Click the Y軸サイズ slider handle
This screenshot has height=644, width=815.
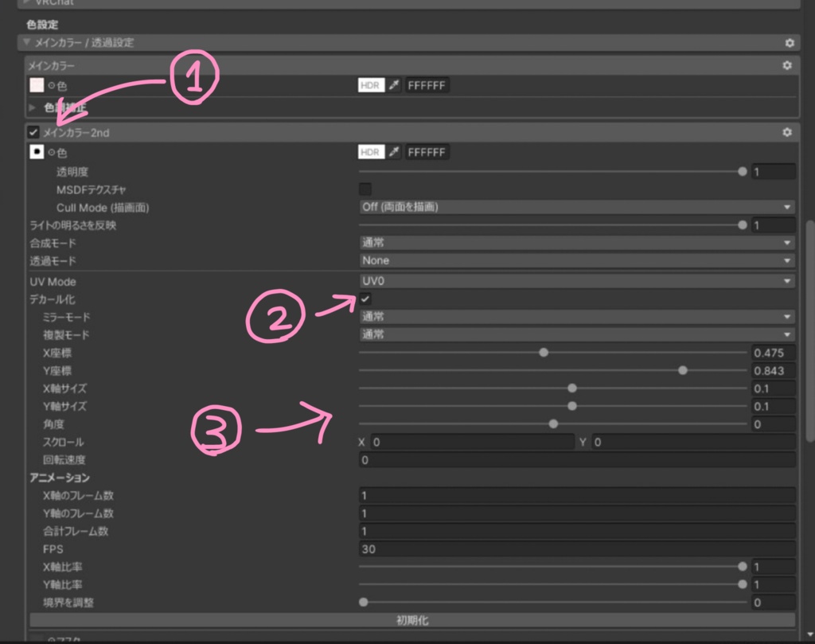click(571, 406)
